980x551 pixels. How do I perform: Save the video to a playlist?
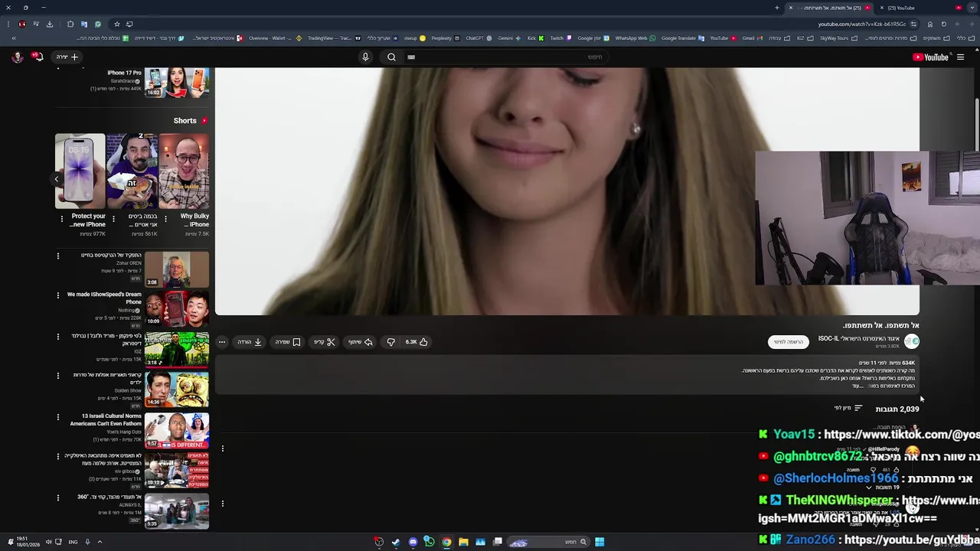click(x=288, y=342)
